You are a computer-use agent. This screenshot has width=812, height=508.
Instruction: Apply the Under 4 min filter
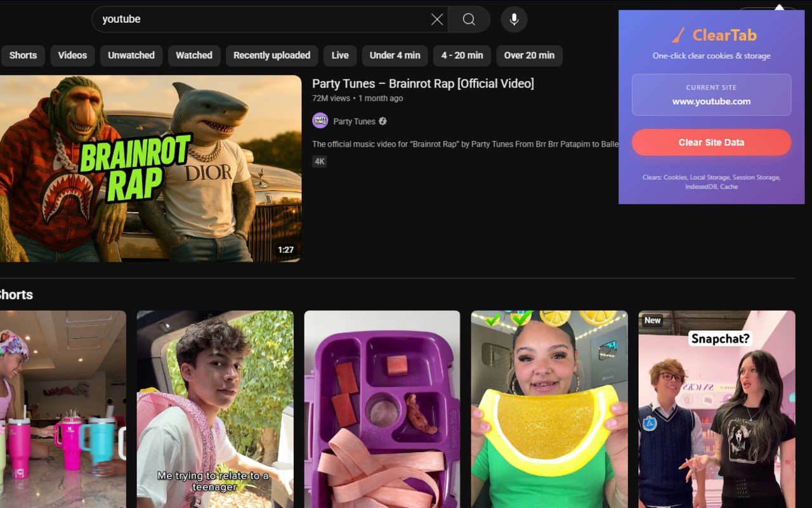click(x=395, y=55)
